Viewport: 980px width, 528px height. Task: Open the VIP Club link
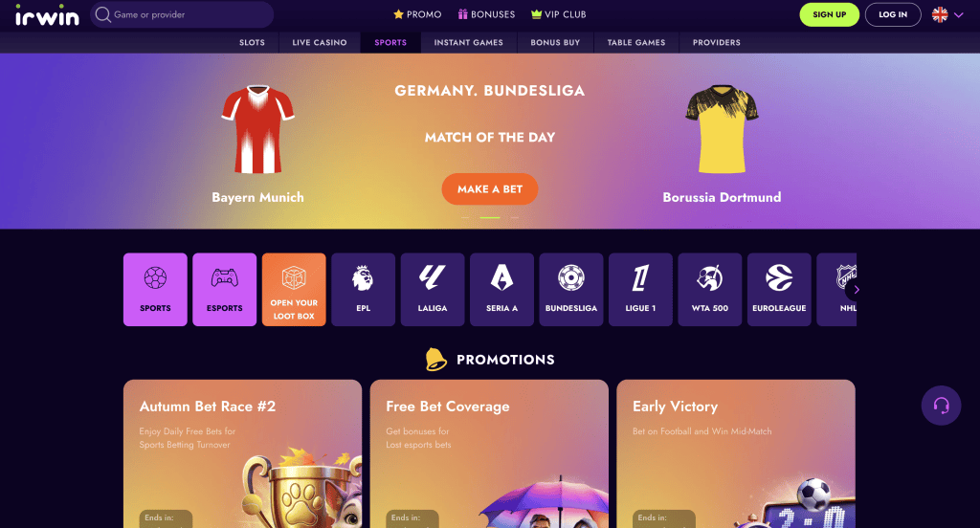(558, 14)
